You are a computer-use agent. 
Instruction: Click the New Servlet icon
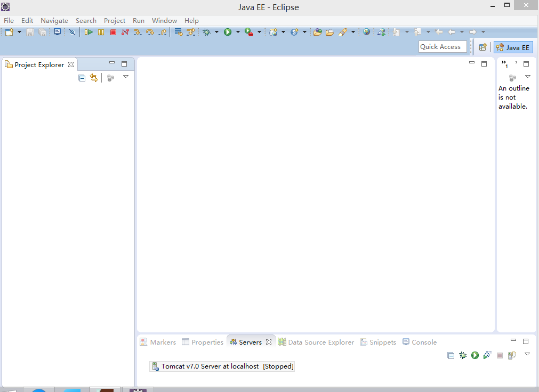point(294,32)
